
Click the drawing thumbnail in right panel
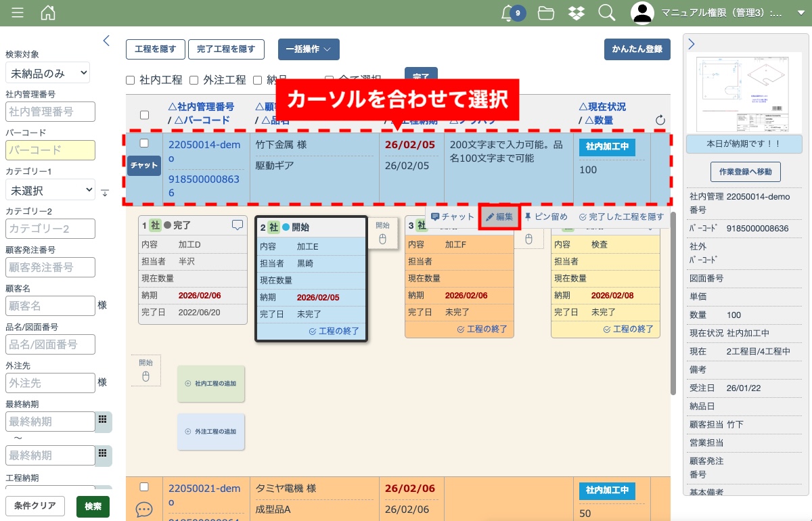tap(744, 93)
